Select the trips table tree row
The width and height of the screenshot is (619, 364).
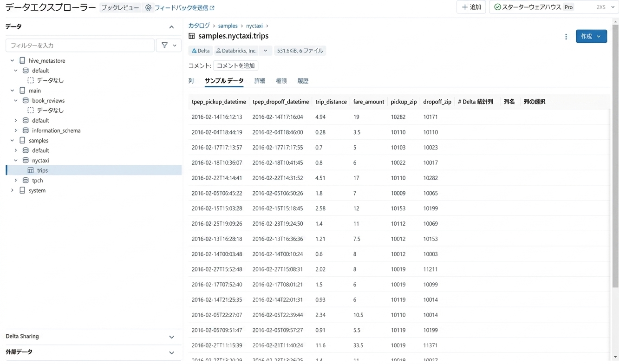(x=93, y=170)
